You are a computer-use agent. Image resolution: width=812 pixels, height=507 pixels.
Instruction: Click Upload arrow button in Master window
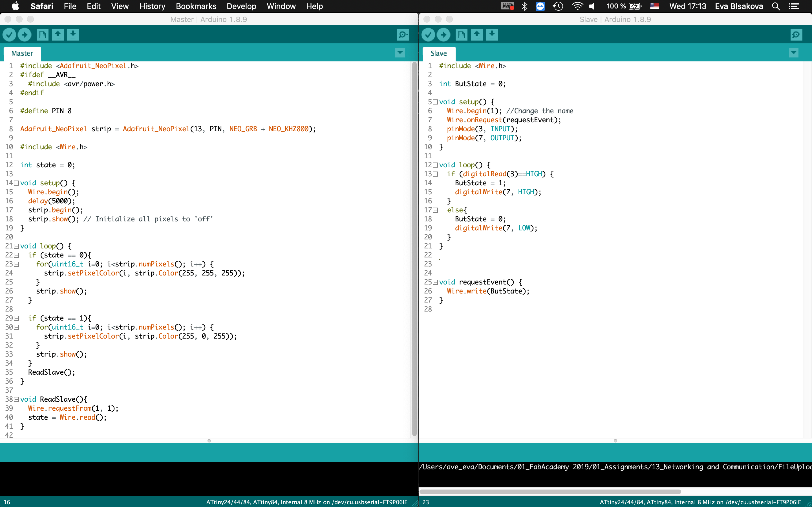coord(25,35)
